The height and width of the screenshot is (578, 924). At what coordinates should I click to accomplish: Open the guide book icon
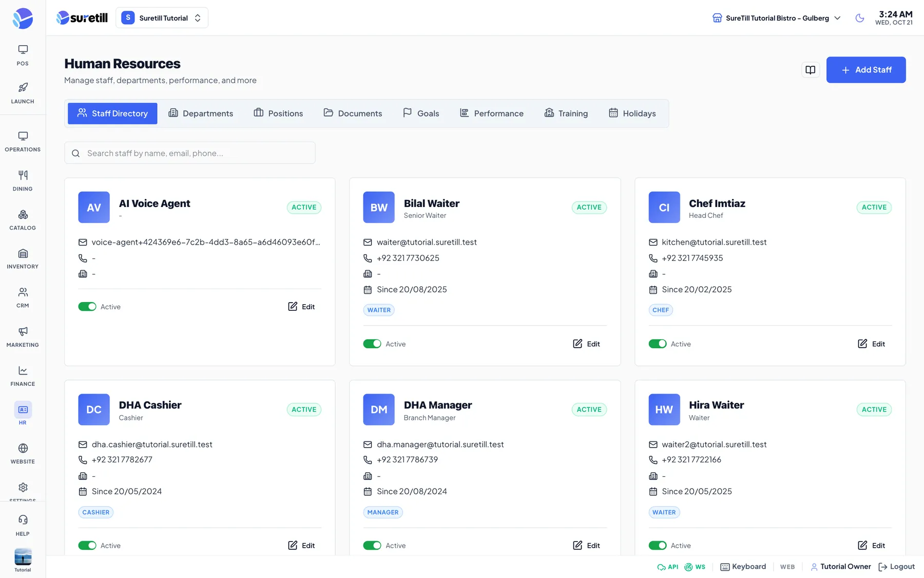point(810,70)
